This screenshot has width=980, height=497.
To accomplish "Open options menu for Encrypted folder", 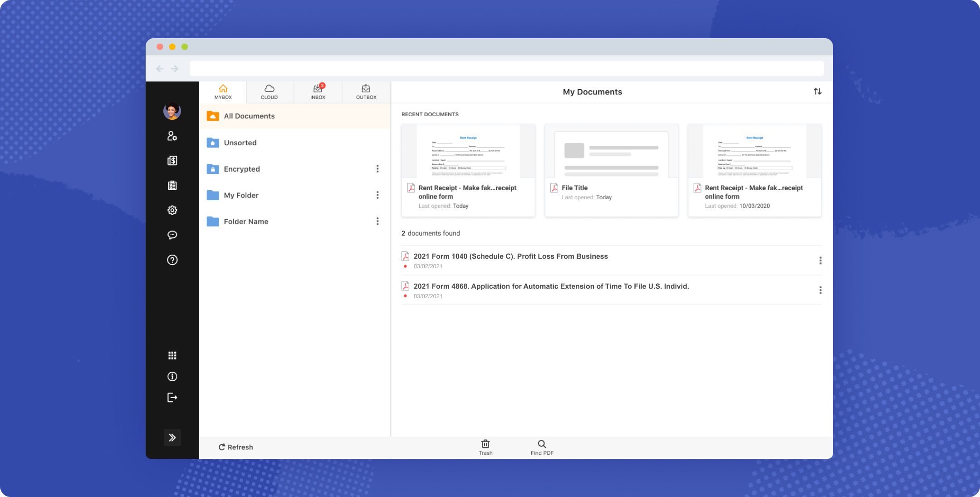I will point(377,169).
